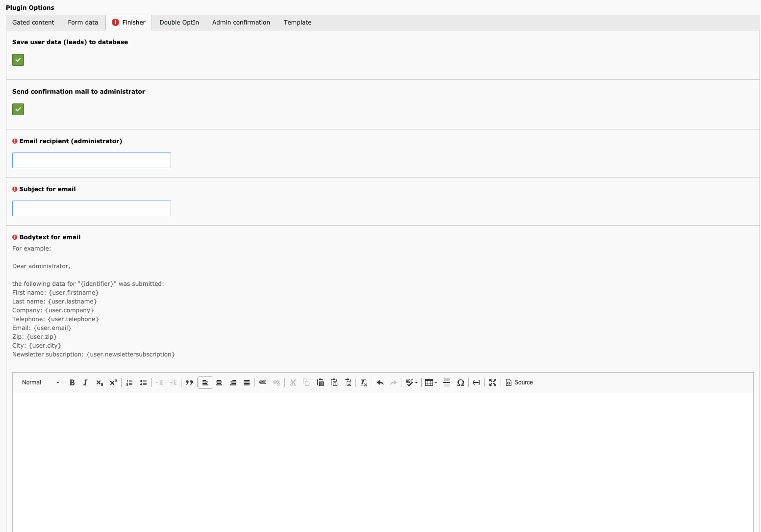Focus the Subject for email field
This screenshot has width=761, height=532.
92,208
